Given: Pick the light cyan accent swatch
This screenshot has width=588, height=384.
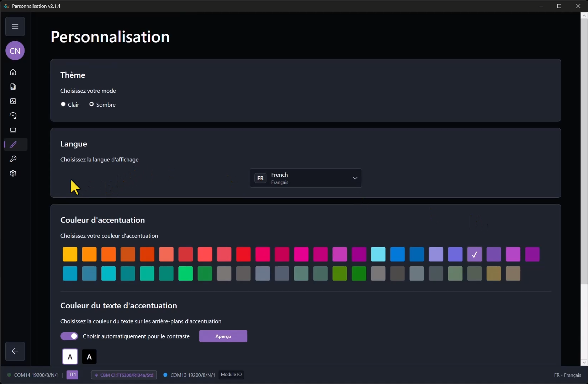Looking at the screenshot, I should point(378,254).
